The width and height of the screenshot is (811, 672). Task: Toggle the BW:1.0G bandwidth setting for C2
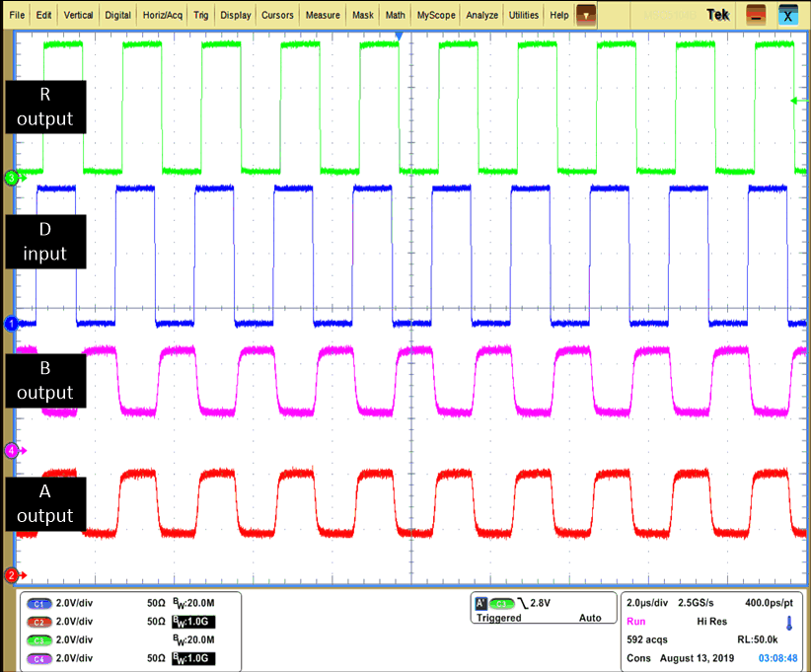click(x=193, y=622)
